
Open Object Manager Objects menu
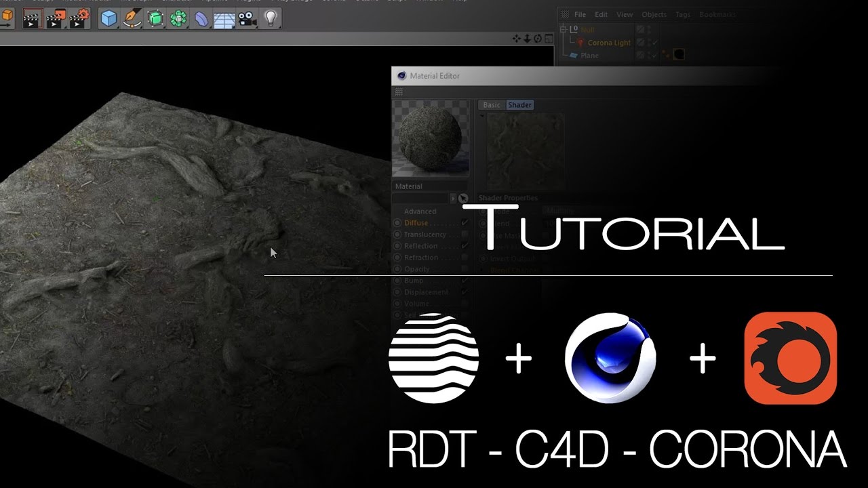click(654, 14)
